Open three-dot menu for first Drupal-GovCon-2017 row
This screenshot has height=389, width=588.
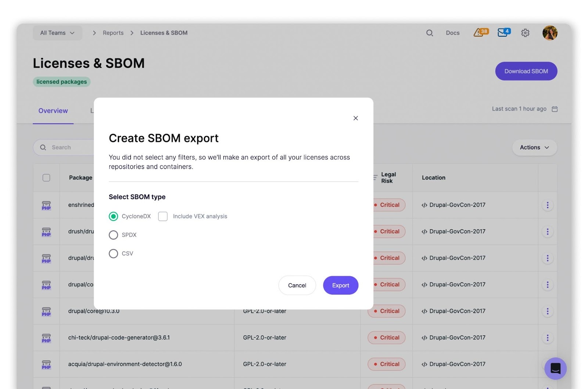coord(547,205)
